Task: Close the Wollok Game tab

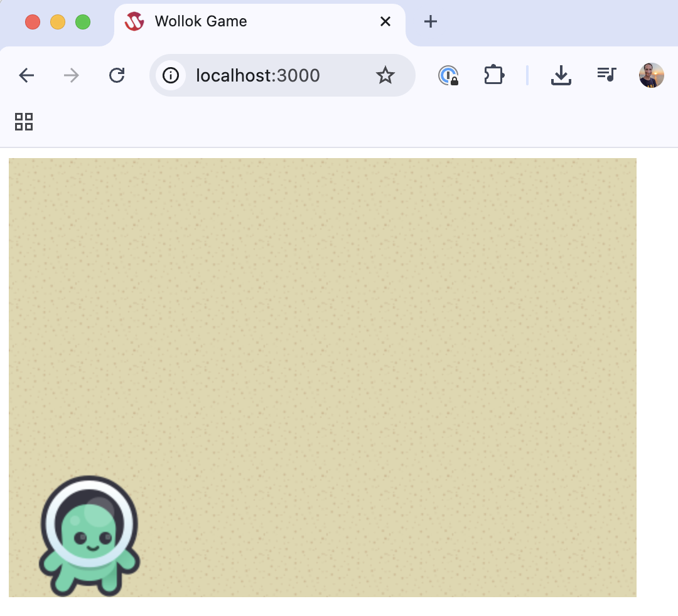Action: point(385,22)
